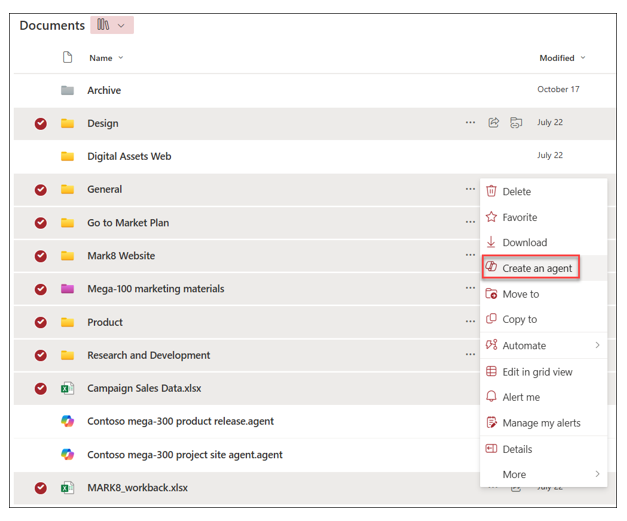Deselect the Go to Market Plan checkmark
The height and width of the screenshot is (521, 627).
[x=40, y=223]
